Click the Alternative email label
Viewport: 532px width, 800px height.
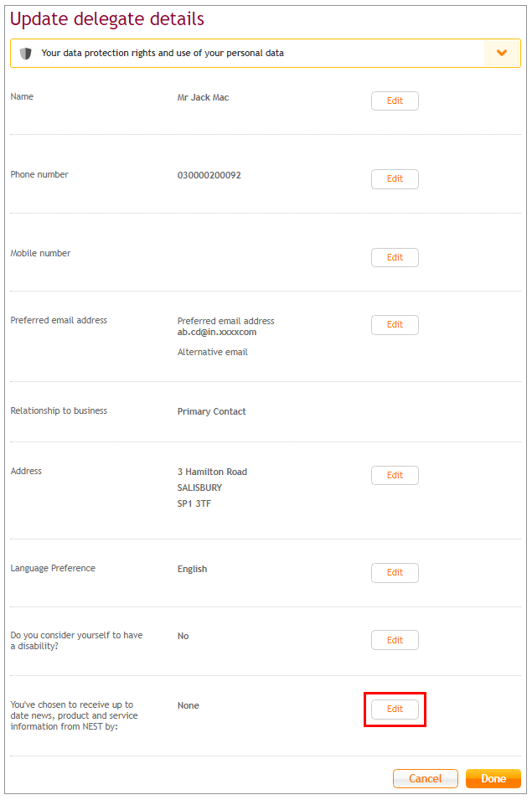[x=212, y=352]
